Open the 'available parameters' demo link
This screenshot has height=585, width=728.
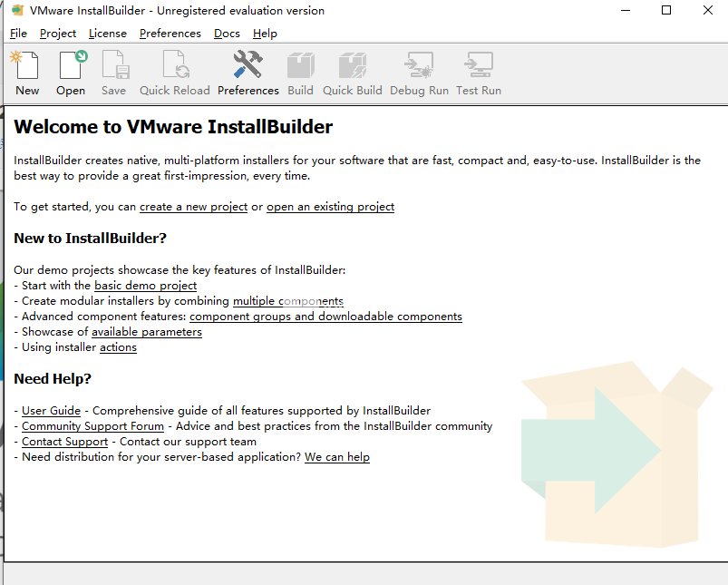click(x=147, y=332)
